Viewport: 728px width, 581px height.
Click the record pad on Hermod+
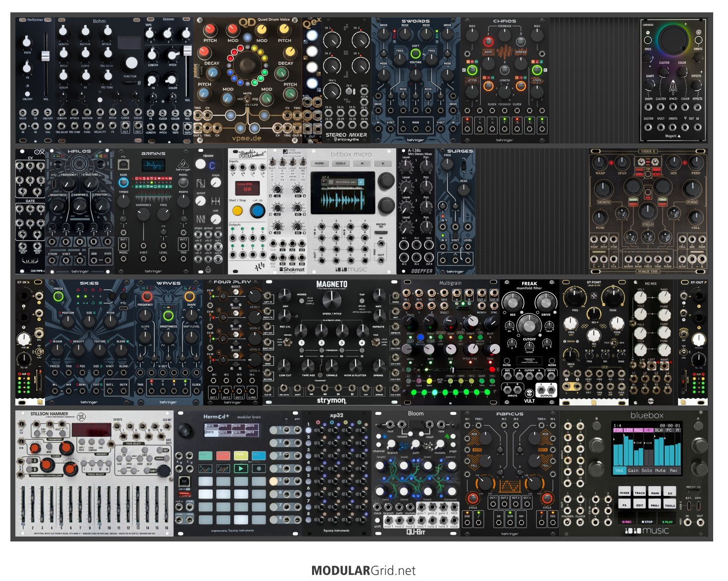point(259,468)
